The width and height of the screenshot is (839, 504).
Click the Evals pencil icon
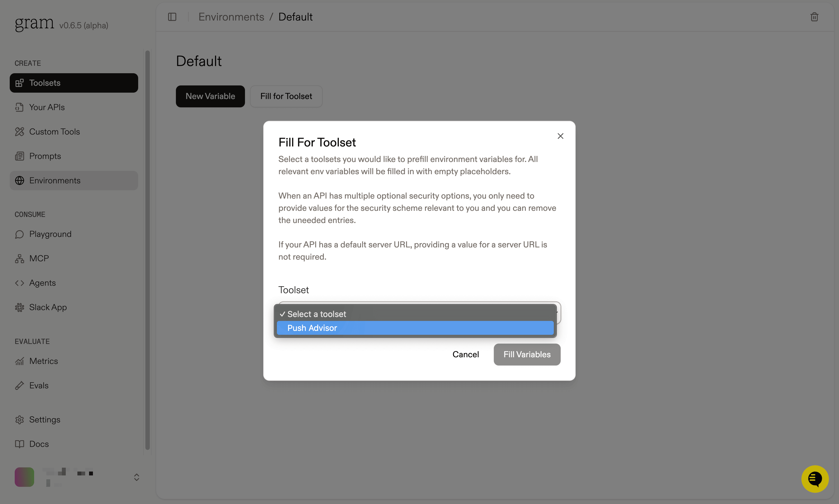click(x=19, y=386)
